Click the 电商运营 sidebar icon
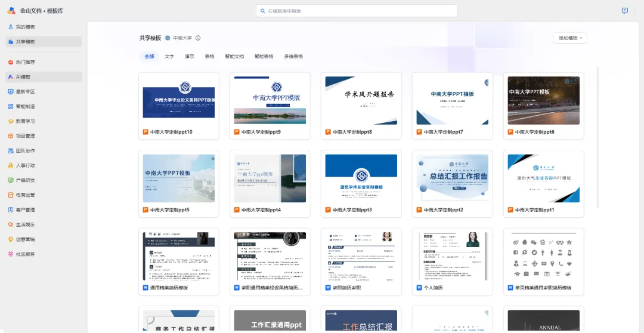The height and width of the screenshot is (333, 644). pyautogui.click(x=11, y=195)
